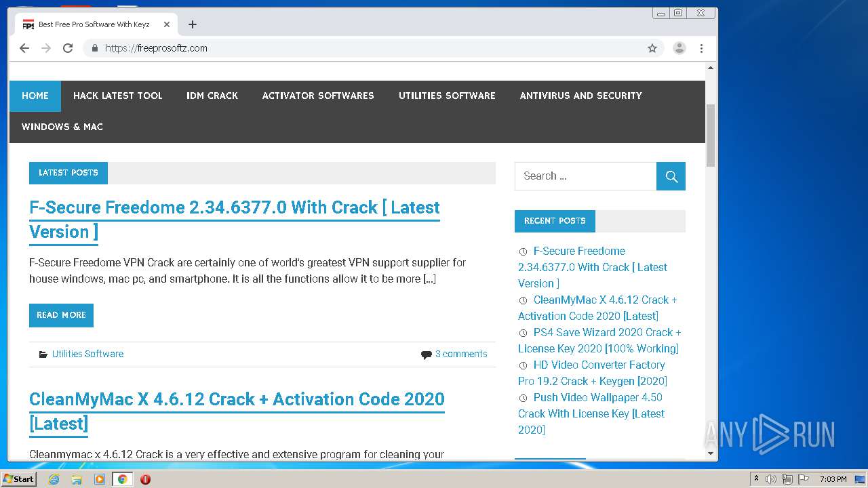Click the page vertical scrollbar thumb
868x488 pixels.
pos(711,136)
